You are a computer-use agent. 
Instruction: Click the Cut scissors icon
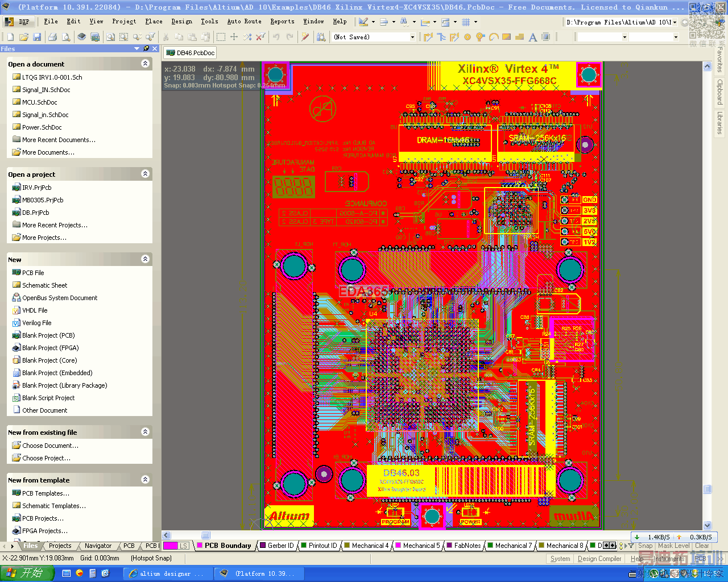pyautogui.click(x=166, y=37)
